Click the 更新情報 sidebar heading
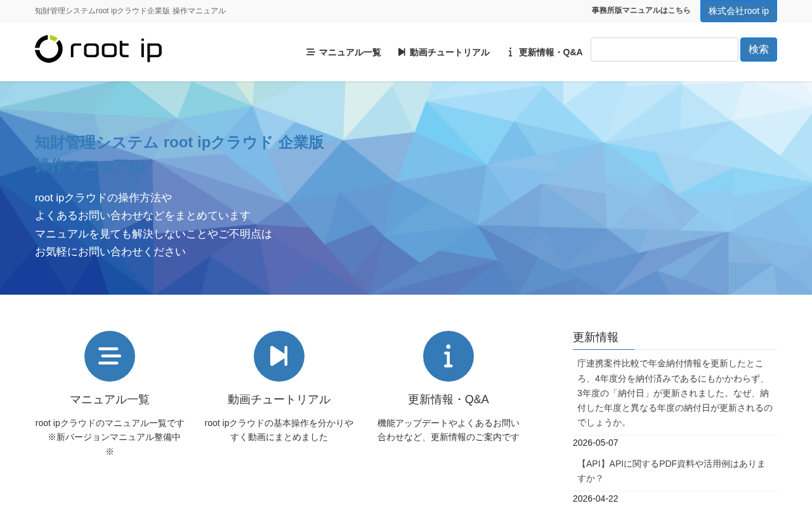This screenshot has height=508, width=812. click(x=596, y=337)
